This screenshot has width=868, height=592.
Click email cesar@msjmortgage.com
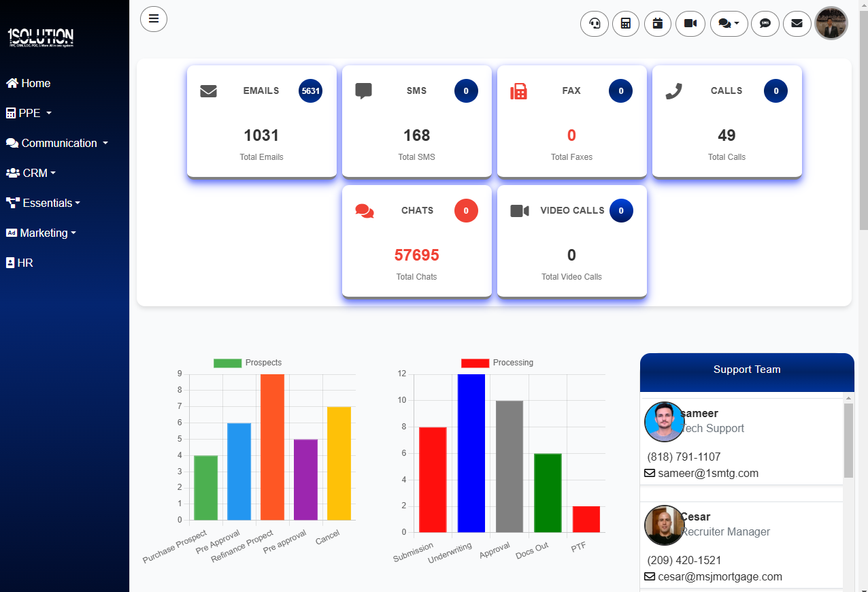(x=720, y=576)
